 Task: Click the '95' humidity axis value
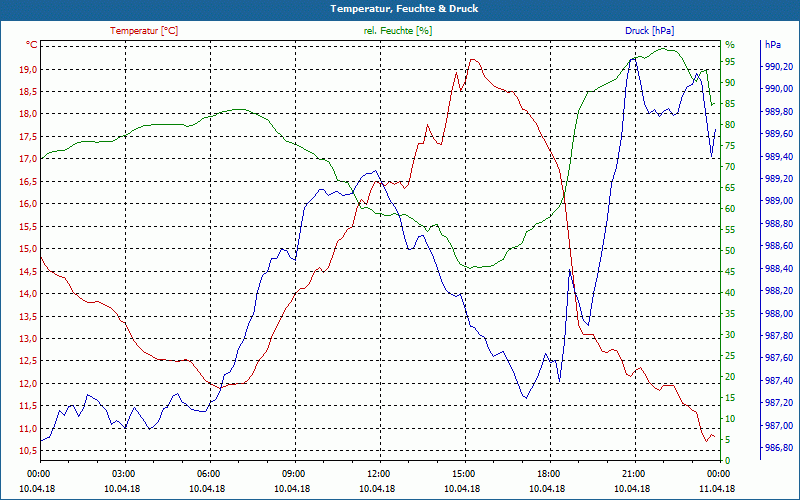click(x=730, y=62)
